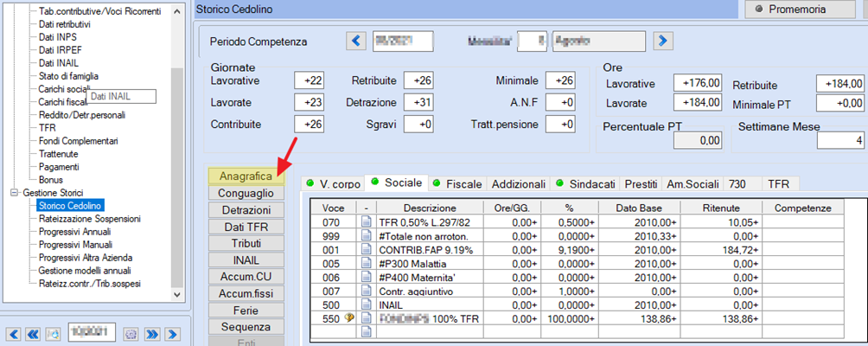Select Progressivi Manuali in the tree
Screen dimensions: 868x346
76,244
